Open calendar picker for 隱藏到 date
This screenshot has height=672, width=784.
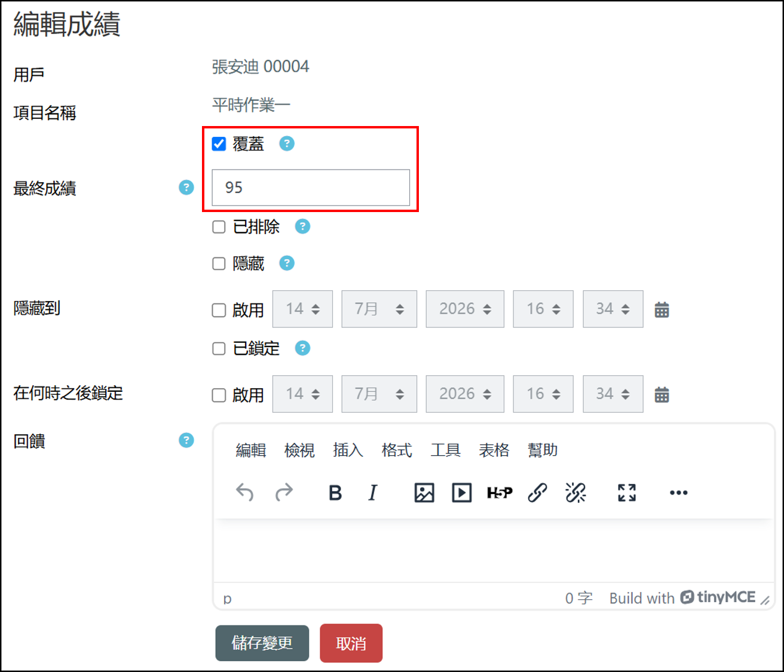click(x=661, y=310)
